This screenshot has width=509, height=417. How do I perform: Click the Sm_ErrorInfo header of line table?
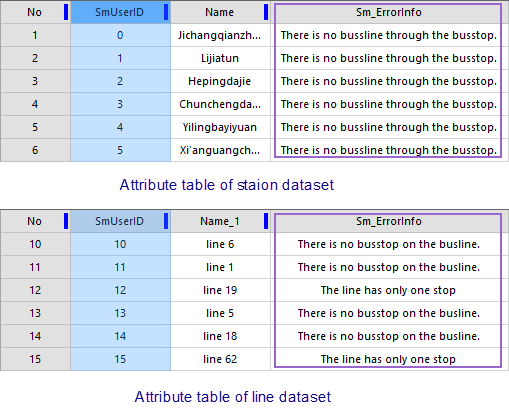click(389, 221)
